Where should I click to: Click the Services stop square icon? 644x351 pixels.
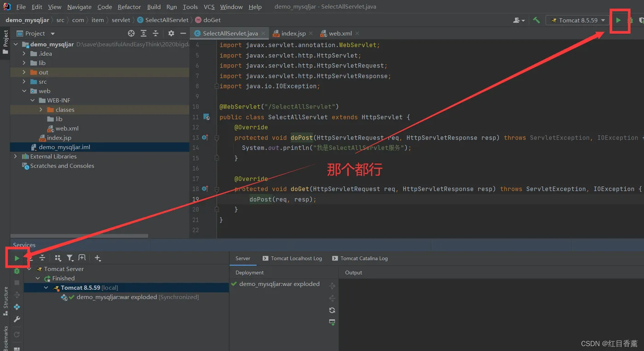click(17, 282)
